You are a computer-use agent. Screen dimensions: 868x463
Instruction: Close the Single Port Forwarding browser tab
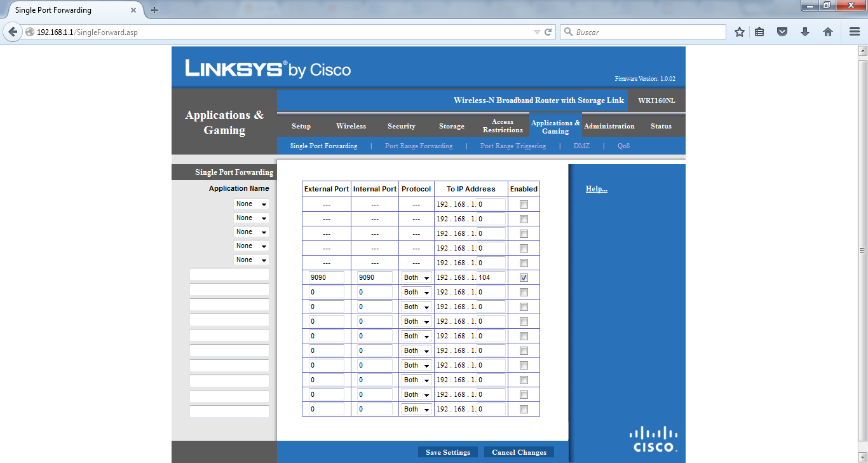coord(134,10)
